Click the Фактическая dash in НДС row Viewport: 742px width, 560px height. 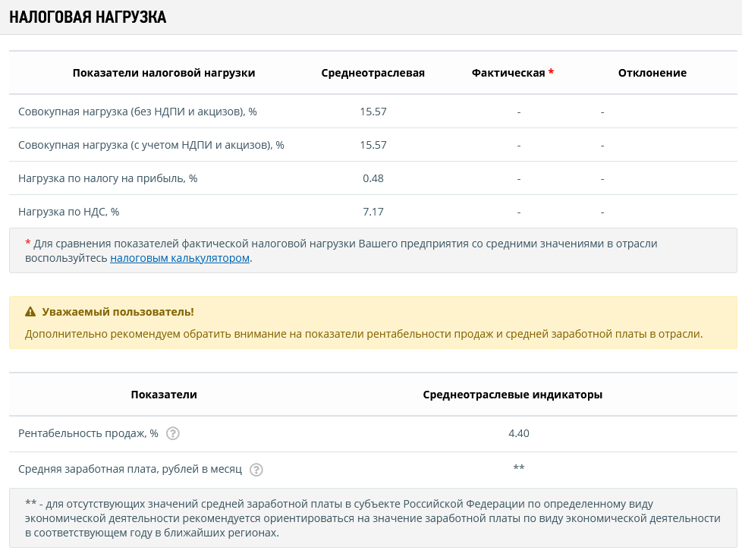(x=519, y=212)
